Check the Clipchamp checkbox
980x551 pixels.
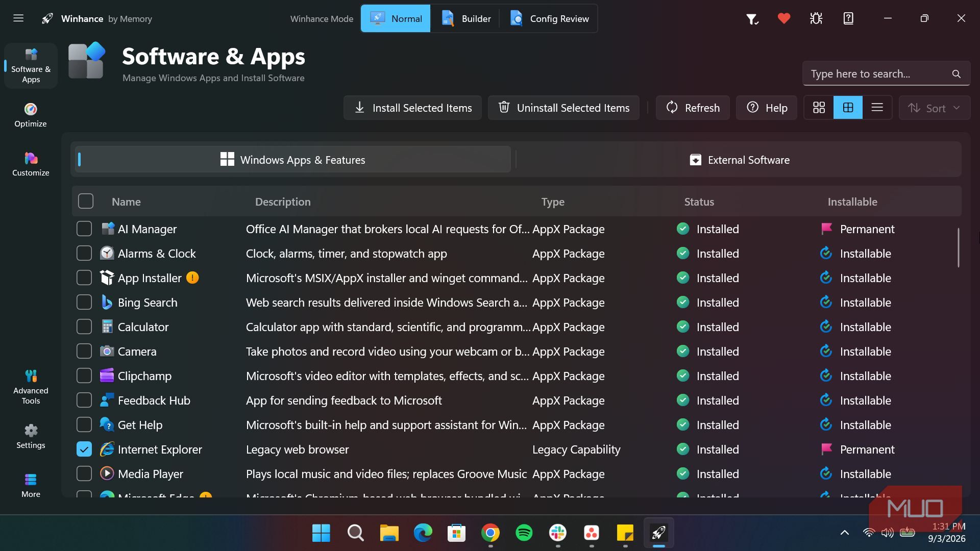(84, 375)
